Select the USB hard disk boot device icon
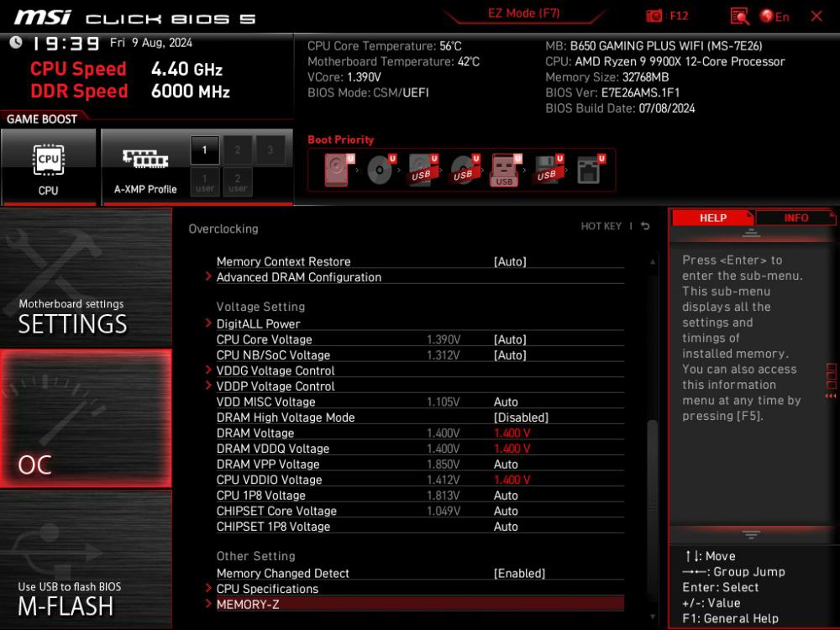 [x=423, y=170]
